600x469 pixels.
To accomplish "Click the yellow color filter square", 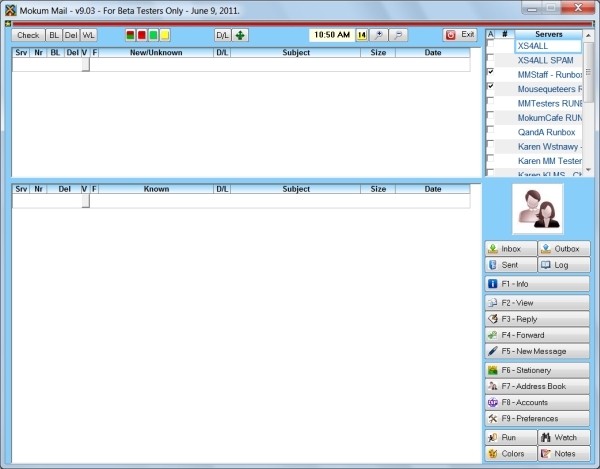I will click(164, 35).
